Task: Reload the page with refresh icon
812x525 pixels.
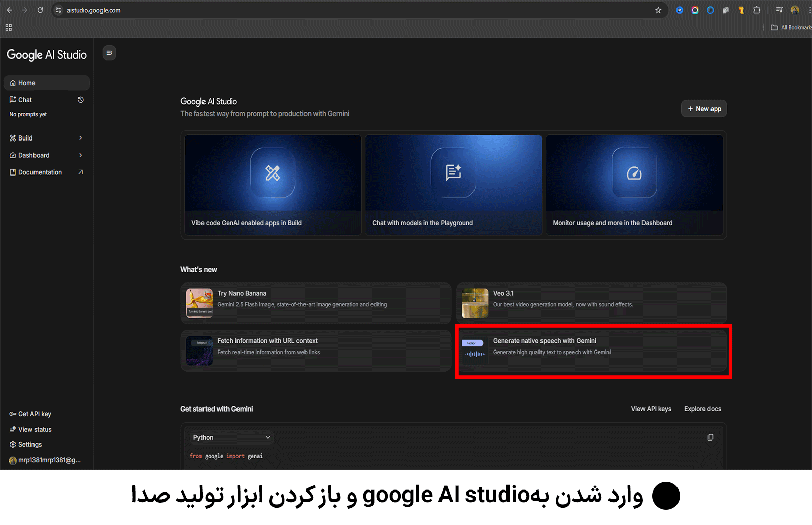Action: point(40,10)
